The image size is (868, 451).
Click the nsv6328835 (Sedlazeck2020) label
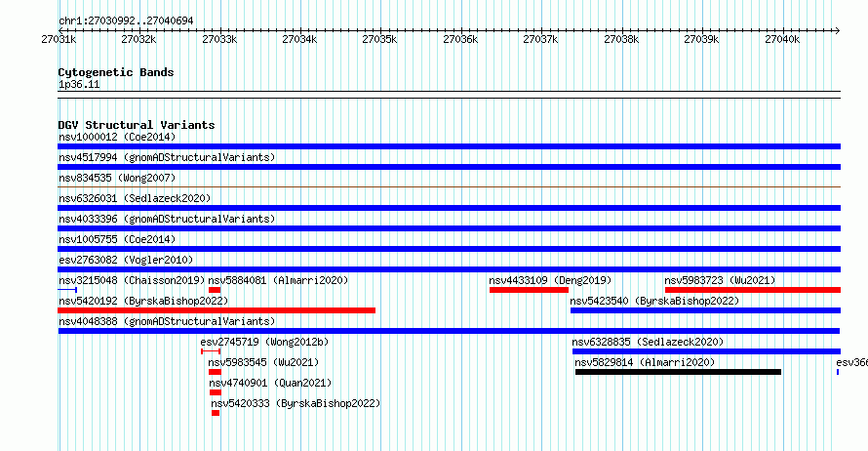point(648,342)
